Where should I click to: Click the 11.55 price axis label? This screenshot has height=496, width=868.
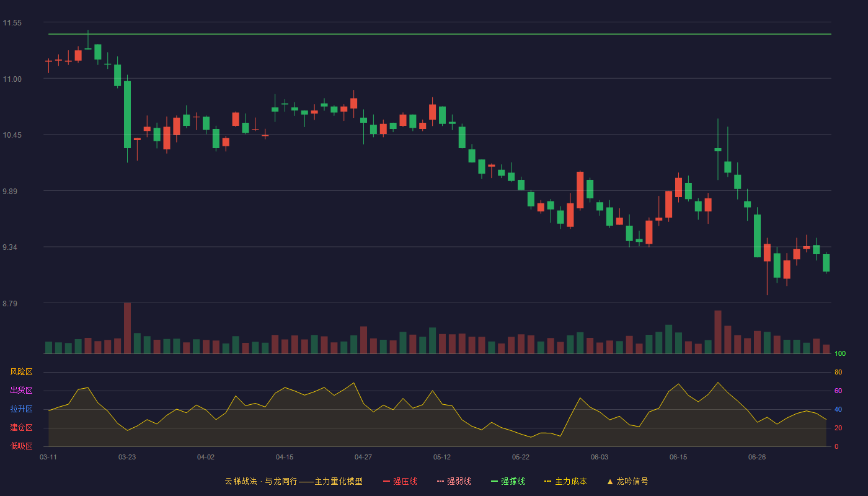[x=12, y=23]
